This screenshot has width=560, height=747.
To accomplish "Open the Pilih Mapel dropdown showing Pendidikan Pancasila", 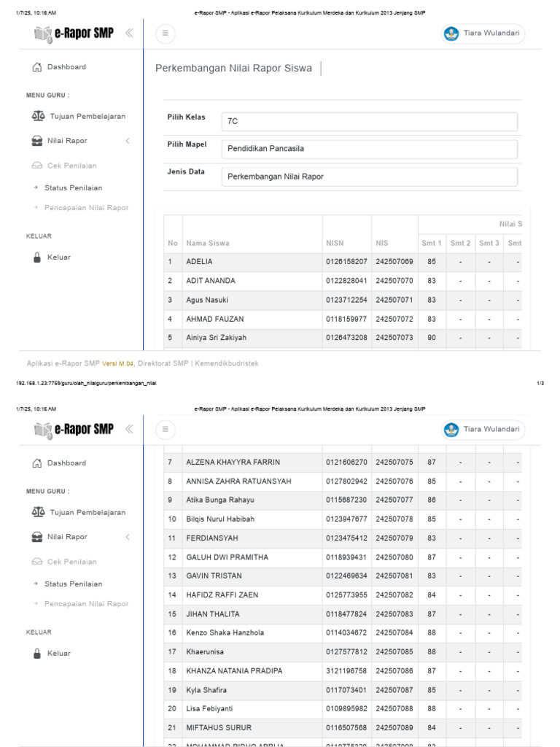I will pos(370,149).
